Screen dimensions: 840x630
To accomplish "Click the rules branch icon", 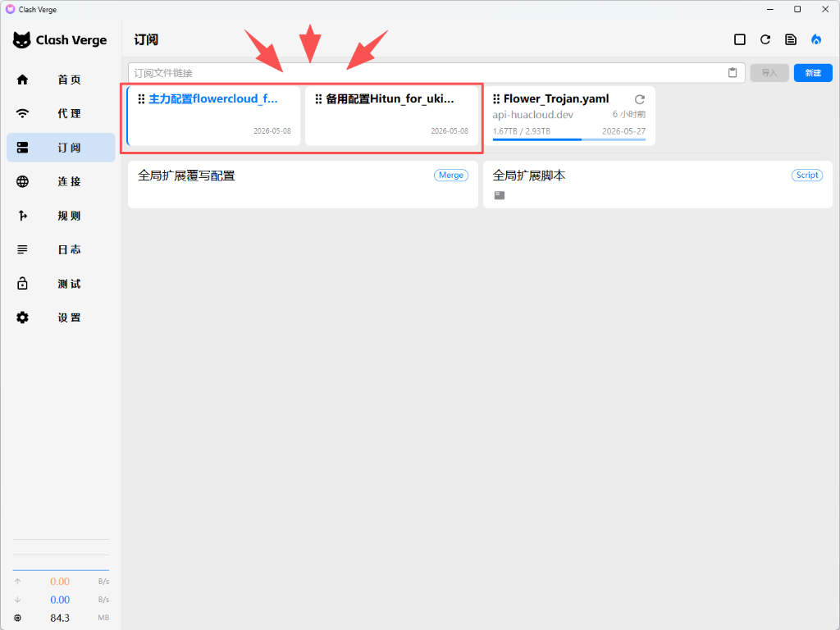I will 22,216.
